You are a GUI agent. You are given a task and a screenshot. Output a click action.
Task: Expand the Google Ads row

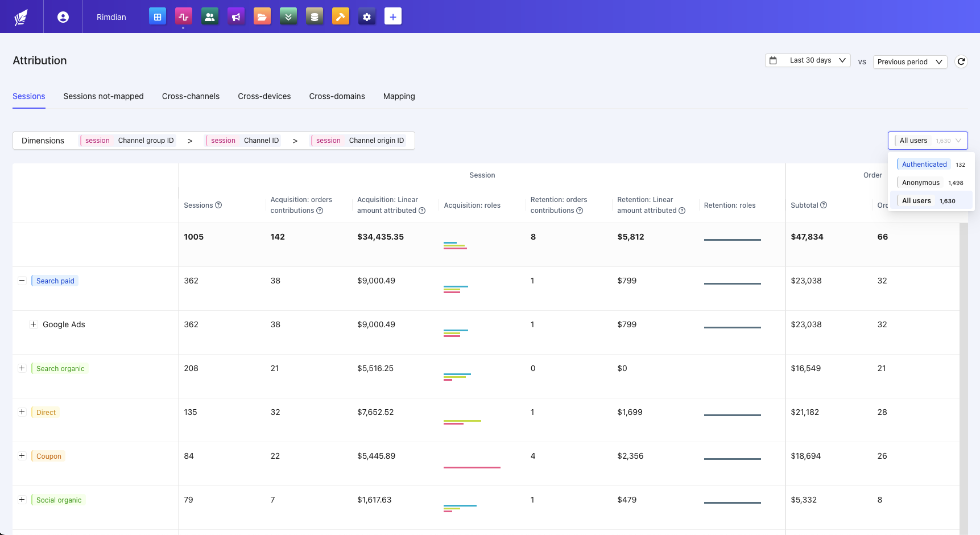[x=33, y=324]
